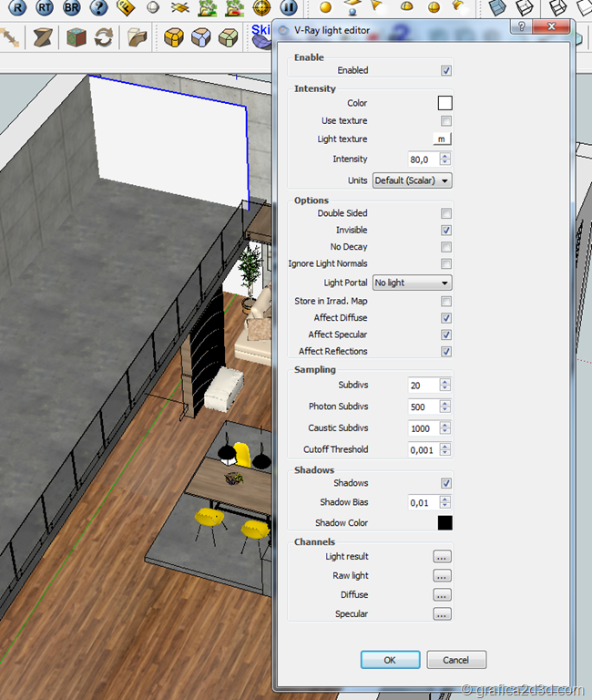Click the Batch Render (BR) icon
Viewport: 592px width, 700px height.
(x=72, y=6)
